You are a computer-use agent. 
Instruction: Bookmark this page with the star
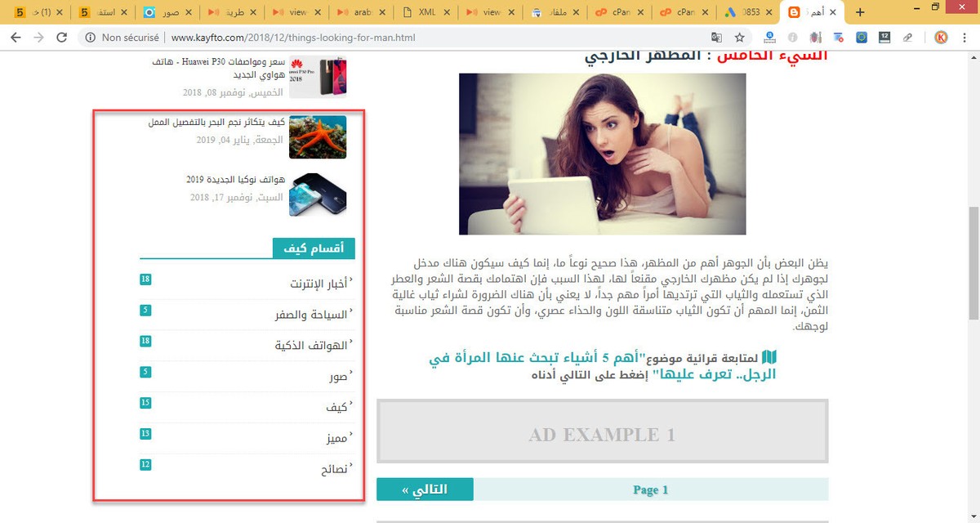(739, 38)
